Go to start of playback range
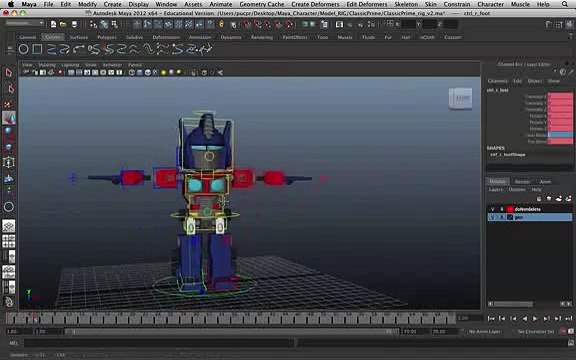The height and width of the screenshot is (360, 576). 491,318
